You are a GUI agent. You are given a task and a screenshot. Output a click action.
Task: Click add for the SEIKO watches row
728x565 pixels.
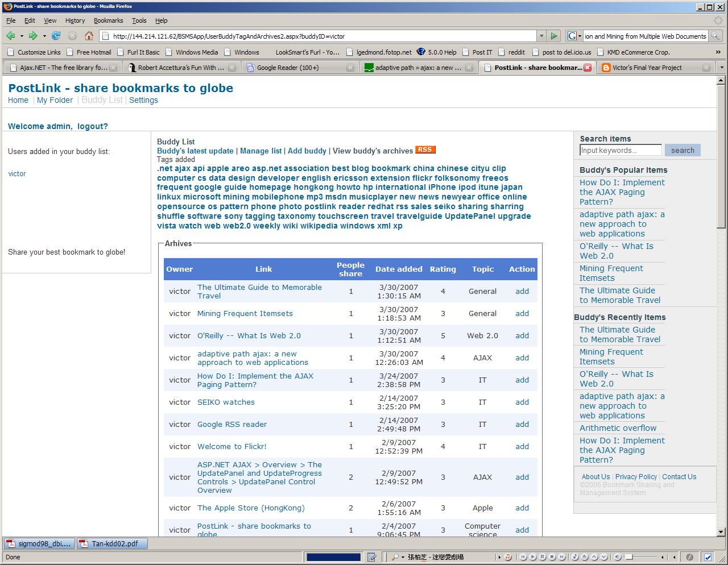tap(522, 402)
